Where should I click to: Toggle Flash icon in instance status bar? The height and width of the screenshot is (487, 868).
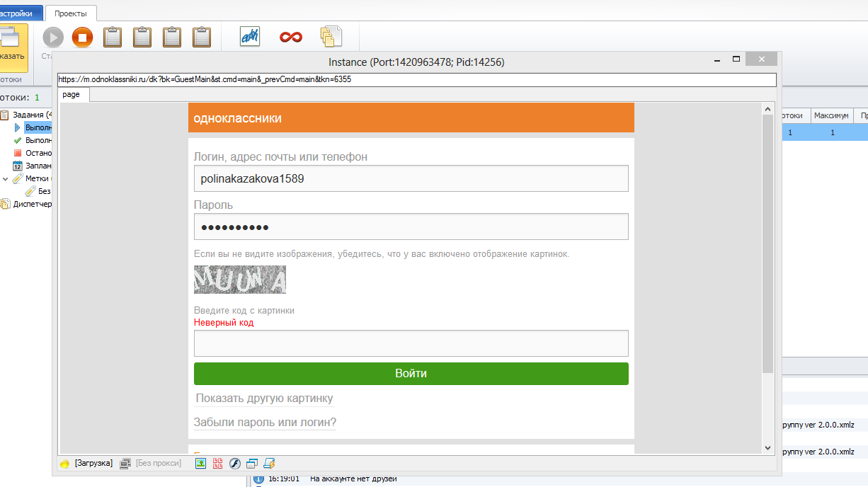(235, 464)
